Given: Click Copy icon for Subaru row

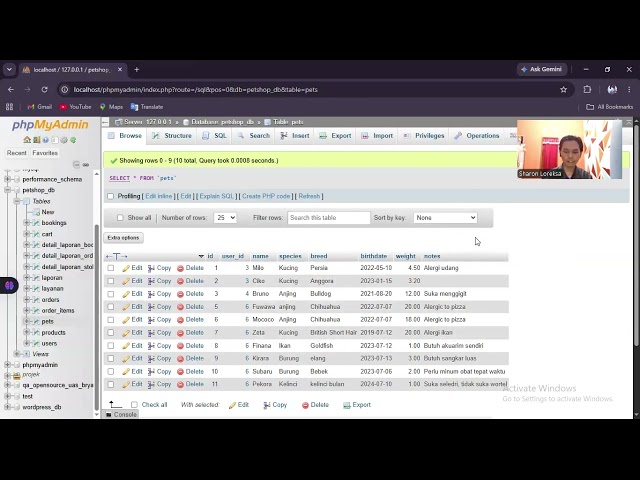Looking at the screenshot, I should click(x=151, y=372).
